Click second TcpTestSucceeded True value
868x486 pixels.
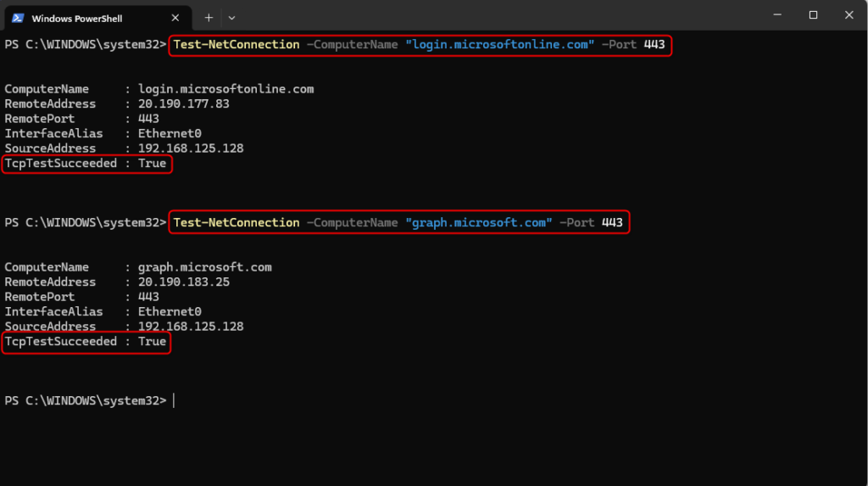pos(153,341)
